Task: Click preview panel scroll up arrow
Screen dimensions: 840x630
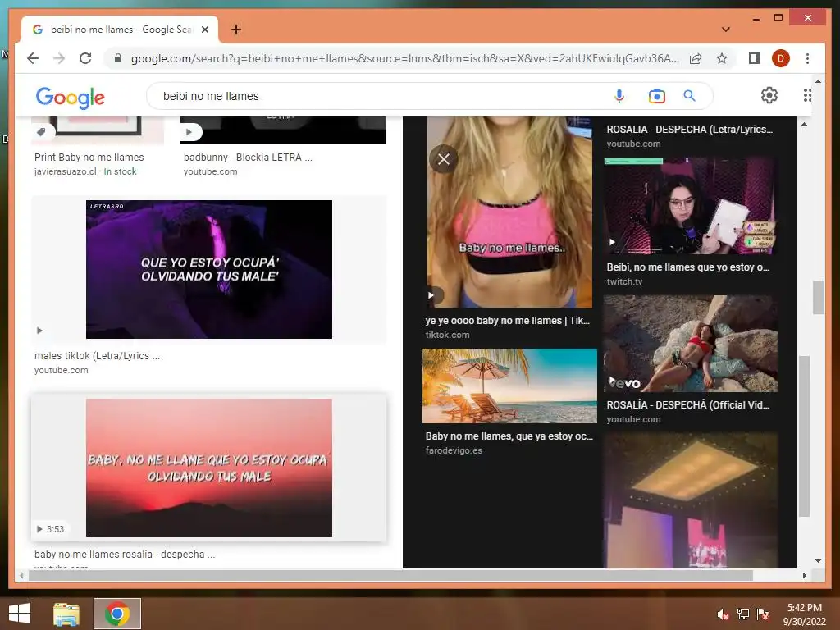Action: 804,125
